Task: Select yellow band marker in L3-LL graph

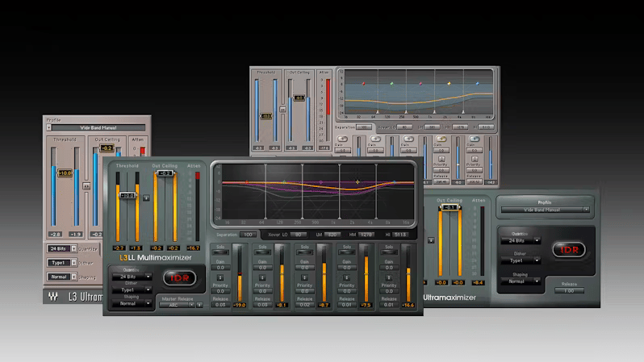Action: [358, 182]
